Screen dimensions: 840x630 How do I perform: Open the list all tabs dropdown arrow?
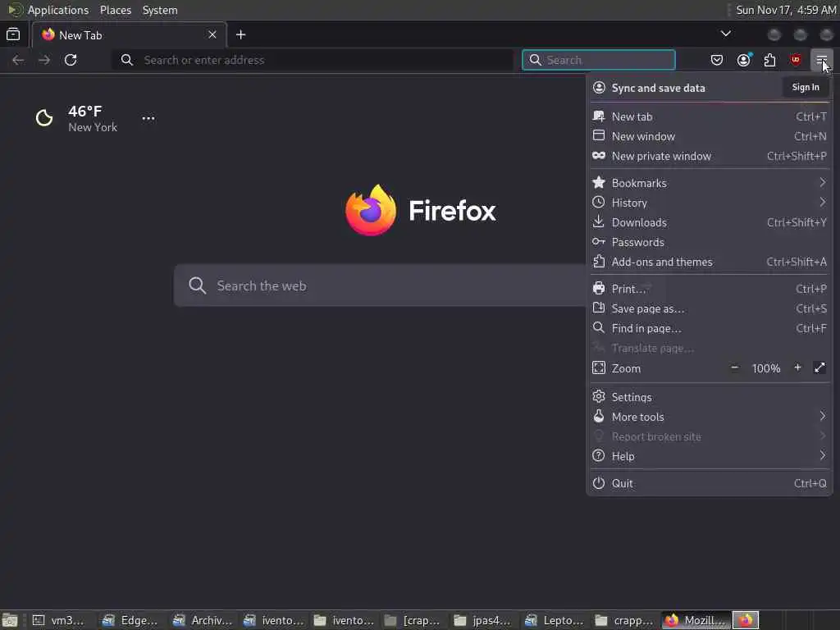click(x=726, y=34)
